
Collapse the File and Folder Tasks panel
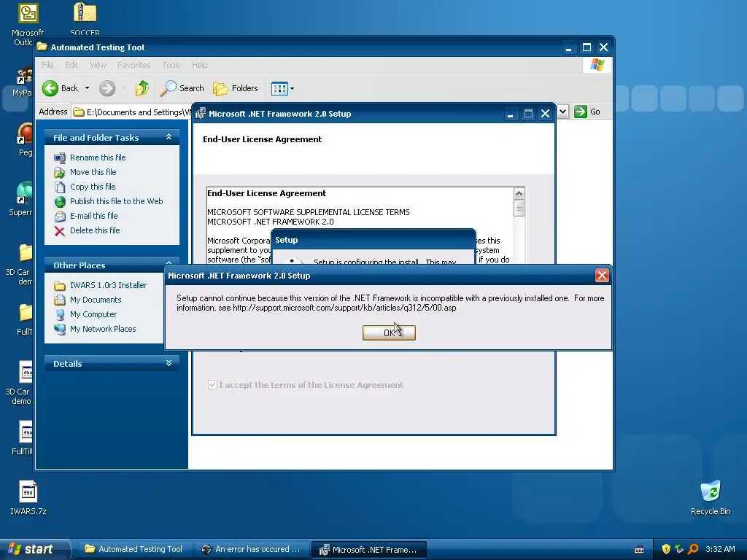coord(169,137)
